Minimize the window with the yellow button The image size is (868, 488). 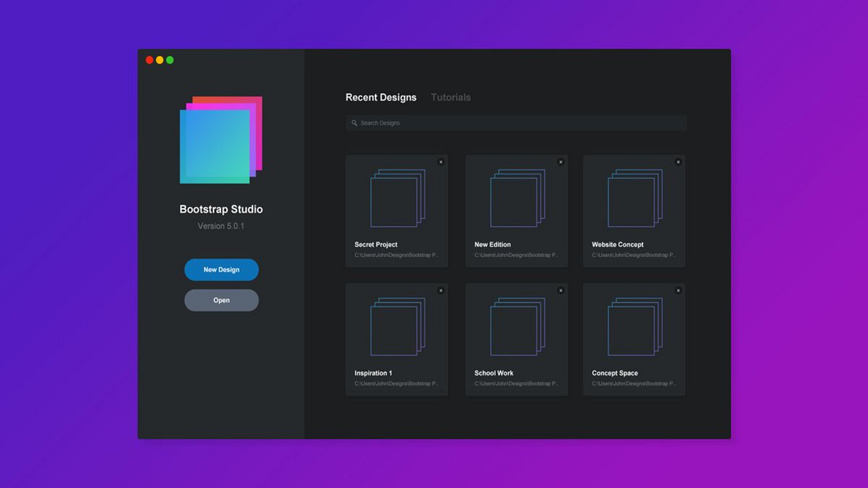pyautogui.click(x=160, y=60)
